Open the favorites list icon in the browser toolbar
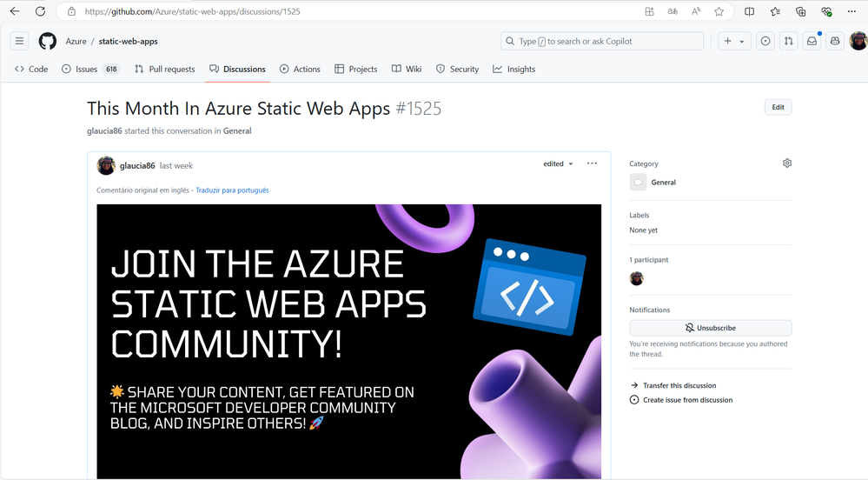 775,11
